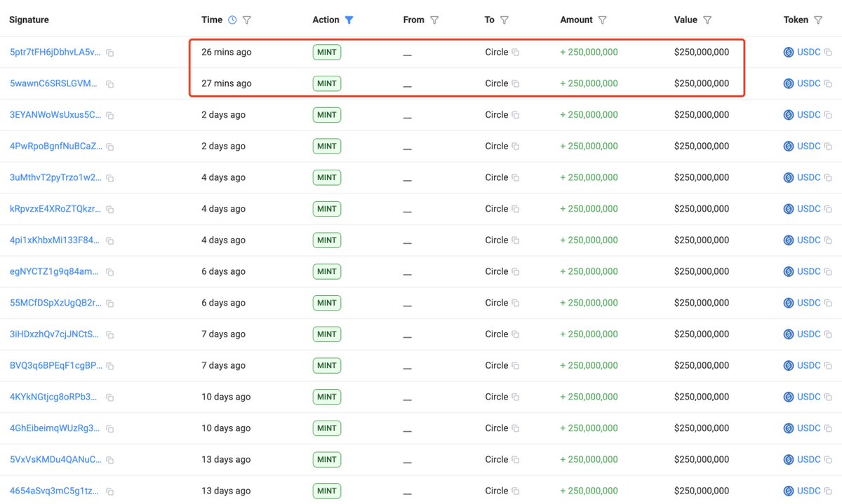Open transaction 5wawnC6SRSLGVM signature link

(55, 83)
